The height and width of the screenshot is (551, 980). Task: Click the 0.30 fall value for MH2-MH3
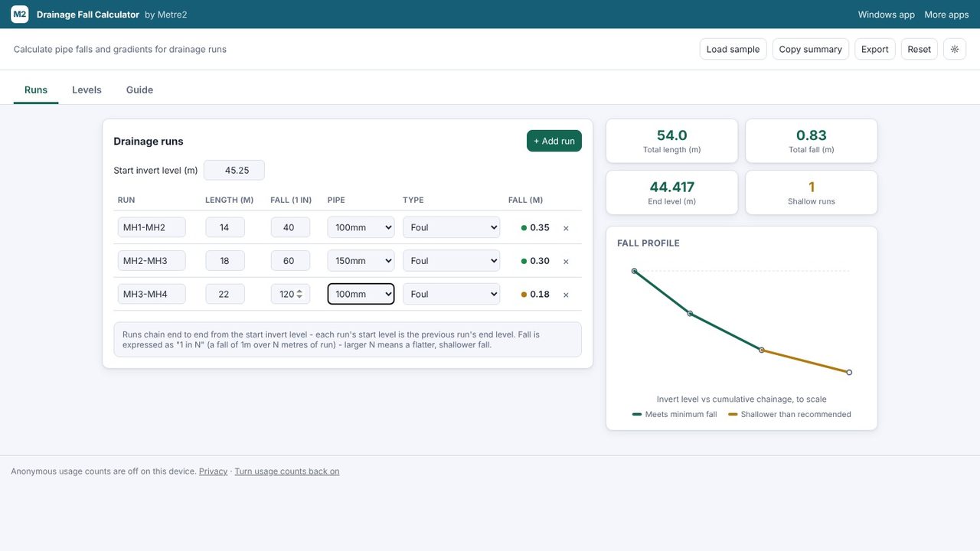pos(540,261)
